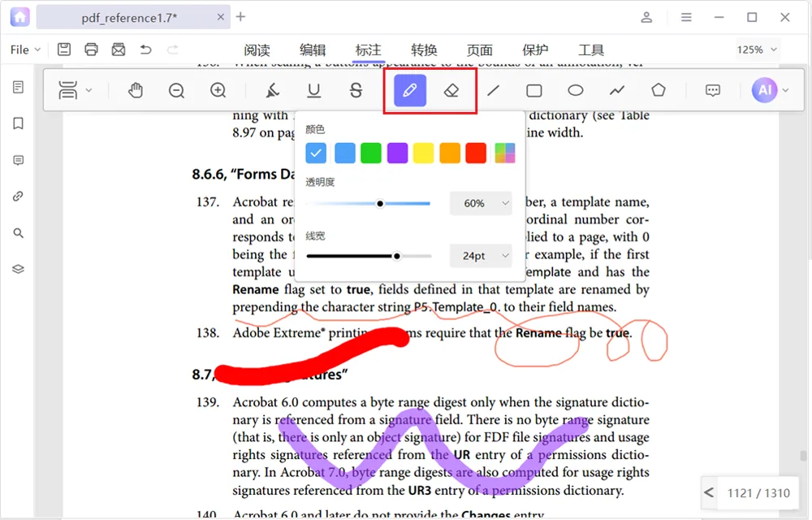The height and width of the screenshot is (520, 812).
Task: Select the highlighter tool
Action: pyautogui.click(x=272, y=91)
